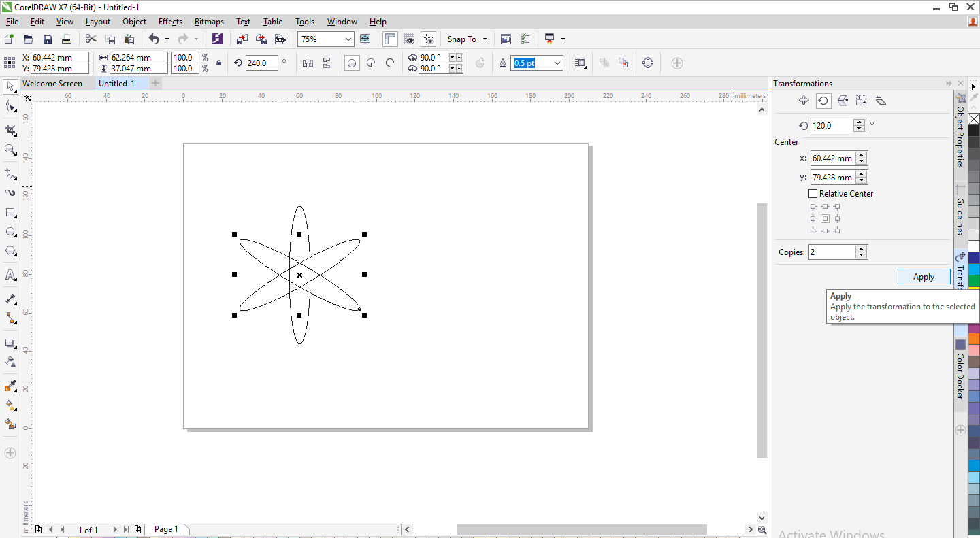Pick the orange color swatch in palette

(974, 338)
